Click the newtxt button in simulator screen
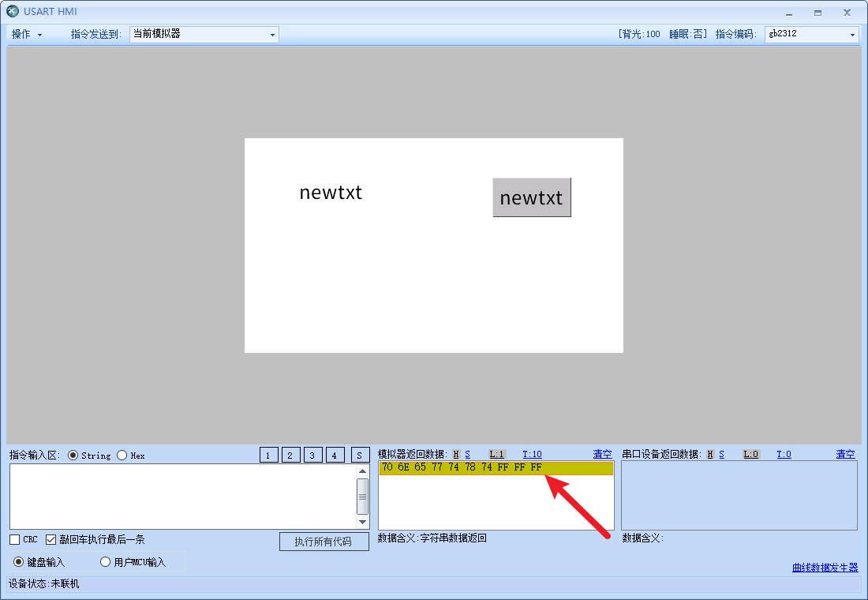Image resolution: width=868 pixels, height=600 pixels. click(532, 197)
